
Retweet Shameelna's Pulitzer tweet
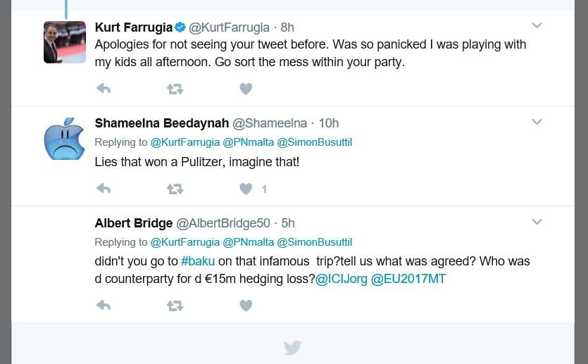(x=175, y=189)
